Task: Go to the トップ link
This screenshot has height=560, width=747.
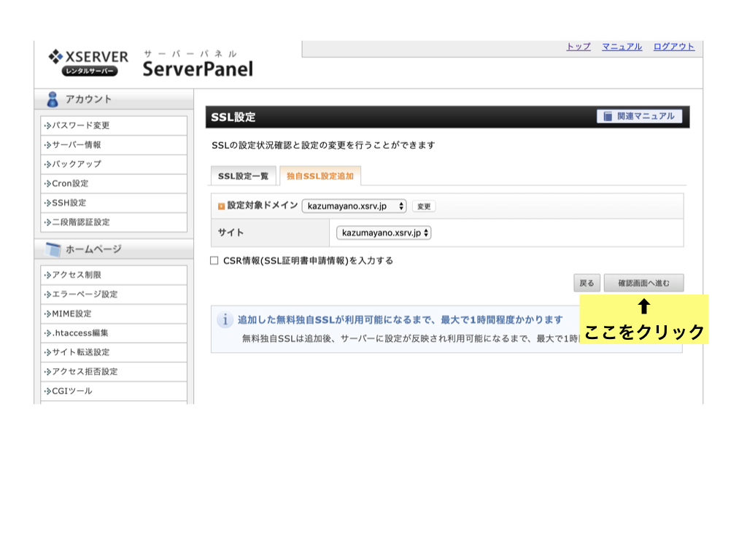Action: [578, 47]
